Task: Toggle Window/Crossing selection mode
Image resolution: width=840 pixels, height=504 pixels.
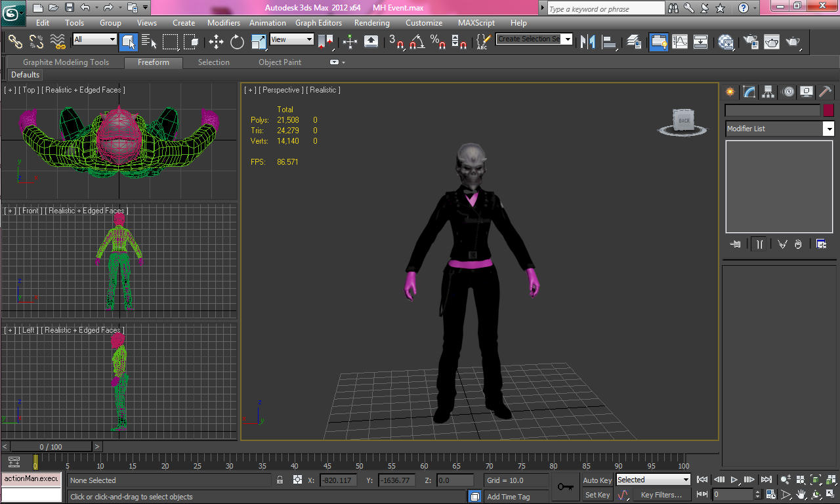Action: click(192, 42)
